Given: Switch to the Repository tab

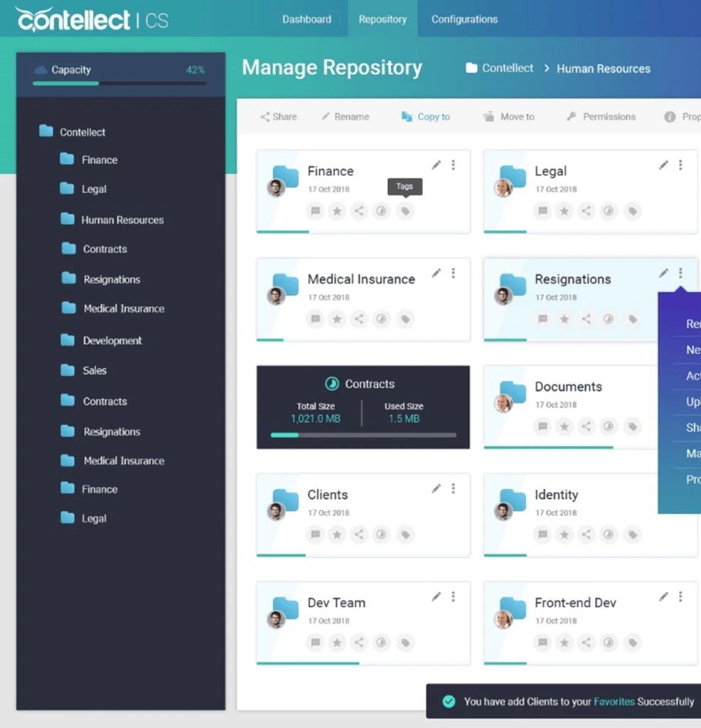Looking at the screenshot, I should coord(382,19).
